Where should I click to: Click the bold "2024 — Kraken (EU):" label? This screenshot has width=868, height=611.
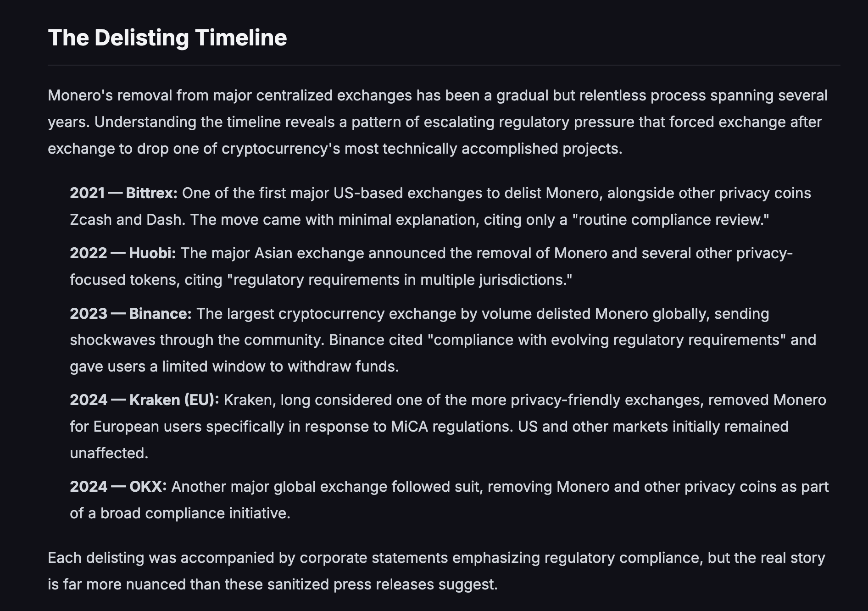145,400
